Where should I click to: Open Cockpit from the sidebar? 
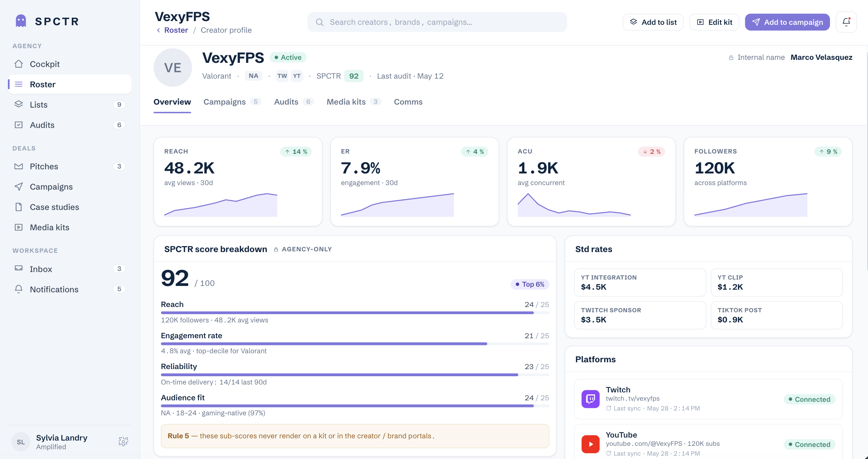tap(70, 64)
